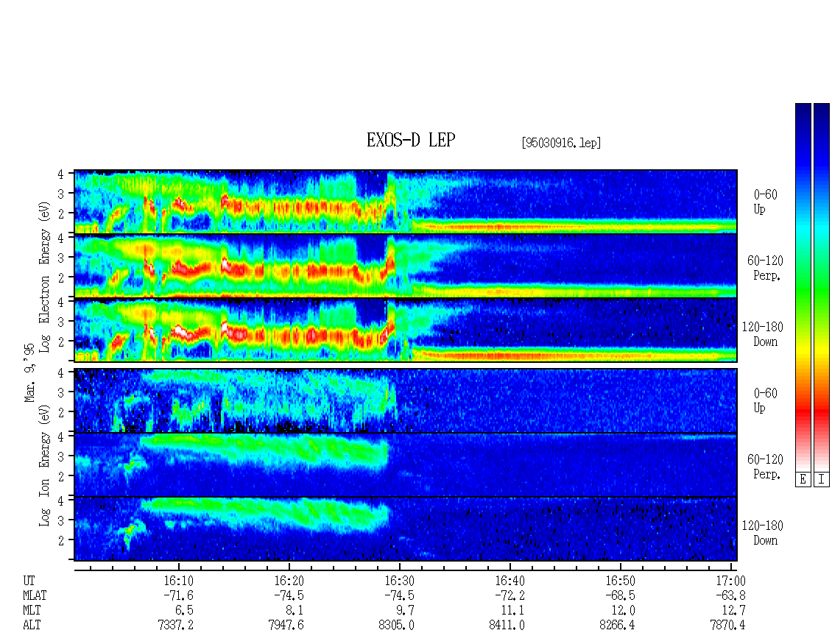Click the electron color scale bar above E

(x=803, y=286)
